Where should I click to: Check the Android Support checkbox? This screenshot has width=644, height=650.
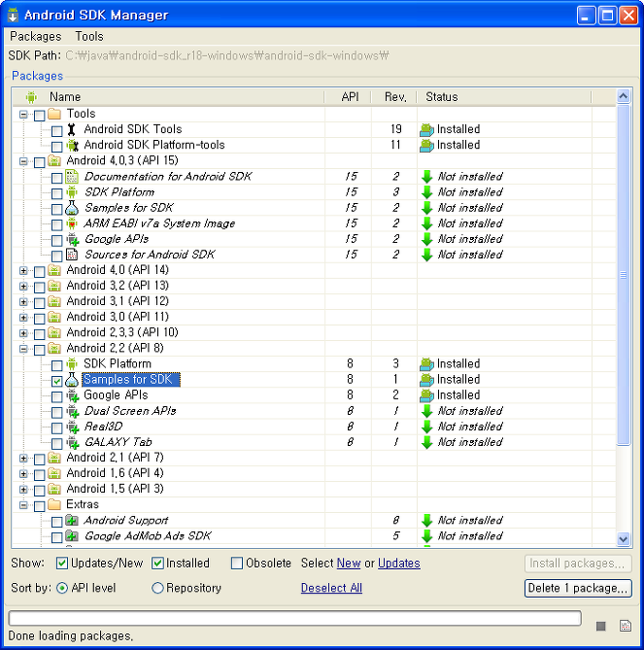(x=56, y=522)
